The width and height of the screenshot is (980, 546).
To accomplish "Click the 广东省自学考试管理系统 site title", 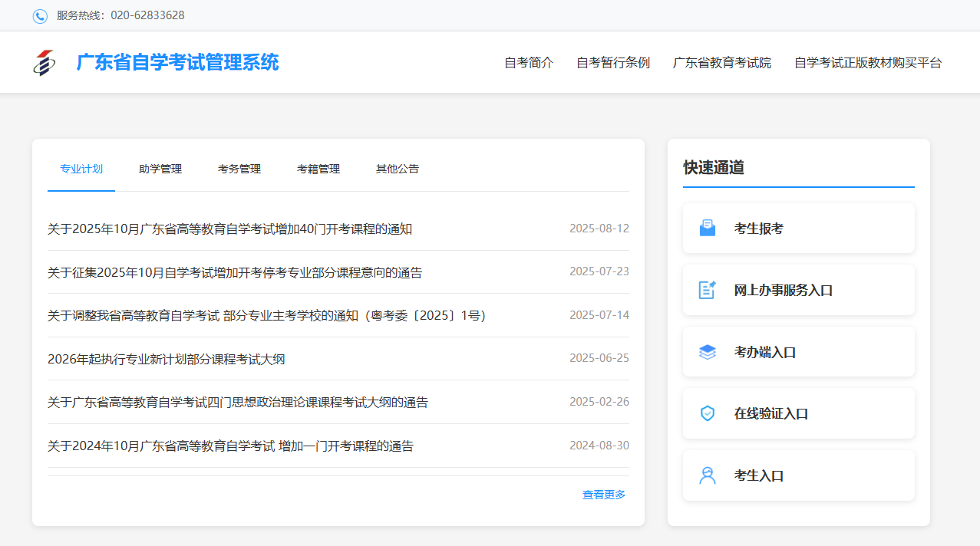I will 177,62.
